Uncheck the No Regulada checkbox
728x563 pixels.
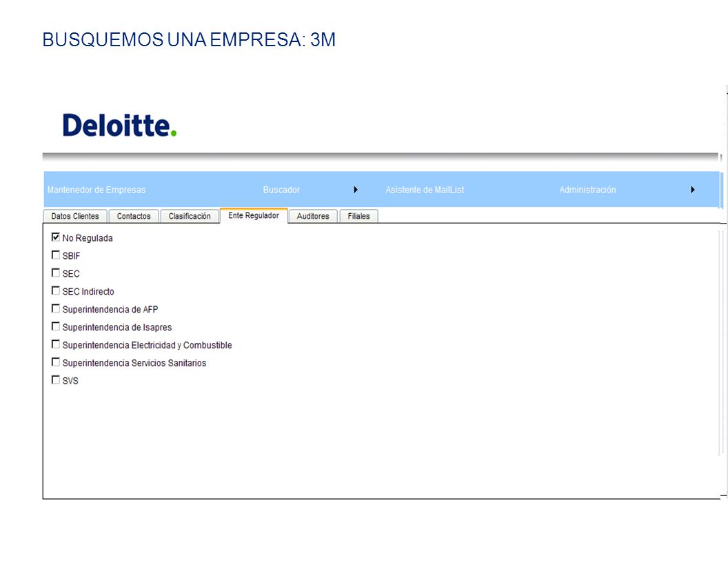(56, 237)
